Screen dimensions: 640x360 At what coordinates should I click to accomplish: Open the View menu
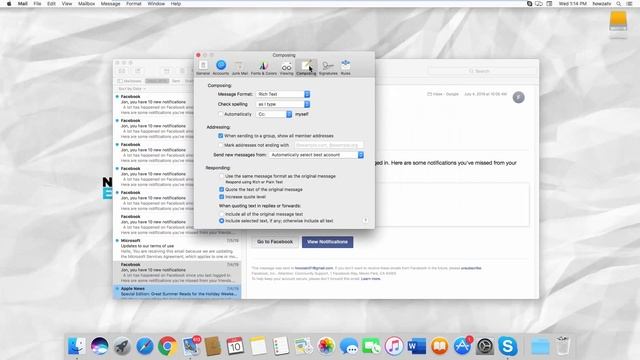(67, 4)
